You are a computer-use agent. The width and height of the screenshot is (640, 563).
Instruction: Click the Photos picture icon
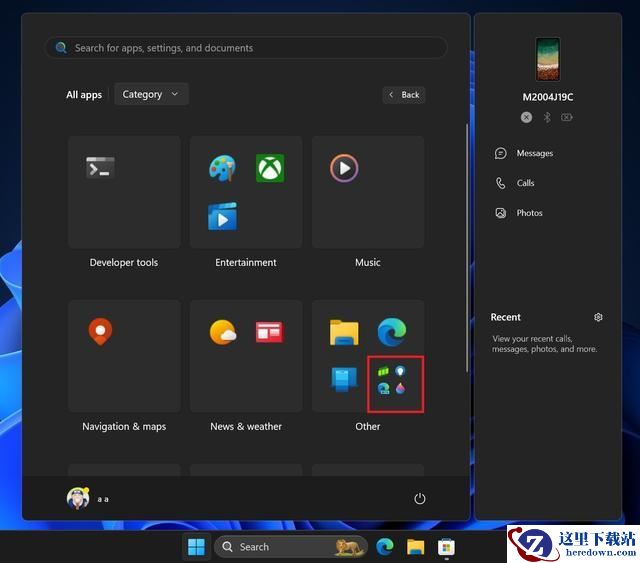pos(501,213)
